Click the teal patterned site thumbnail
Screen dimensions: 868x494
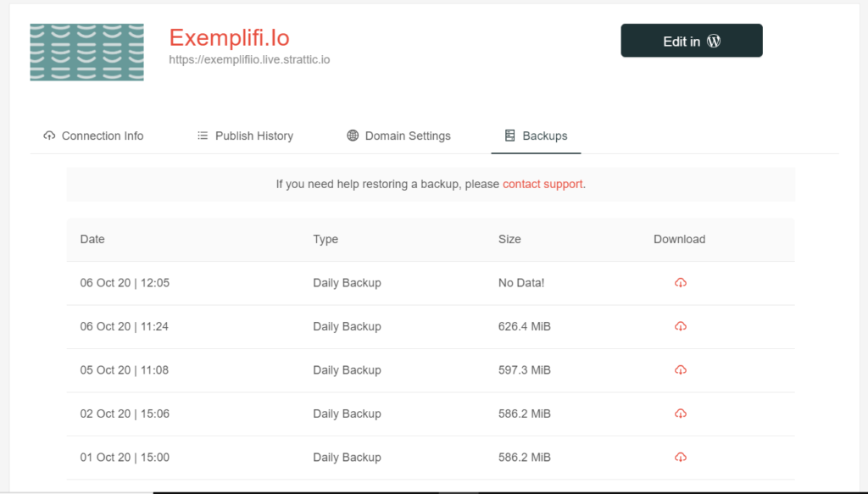point(87,52)
